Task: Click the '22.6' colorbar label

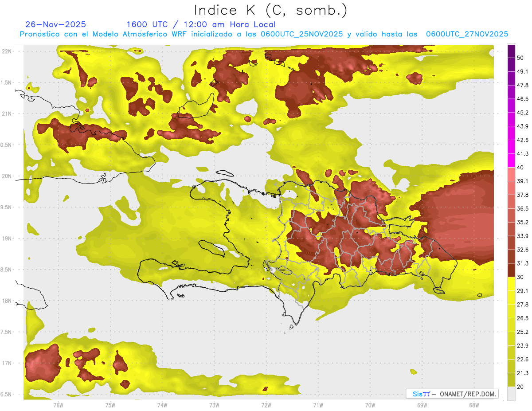Action: pyautogui.click(x=523, y=359)
